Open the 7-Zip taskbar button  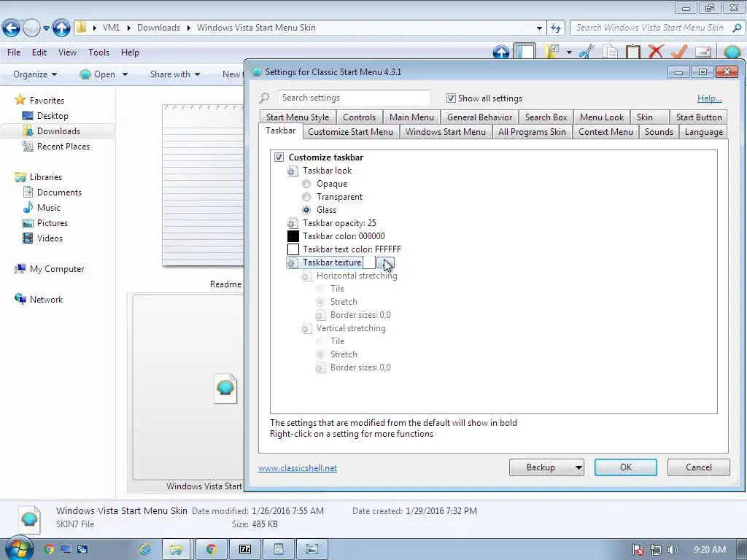pos(245,550)
